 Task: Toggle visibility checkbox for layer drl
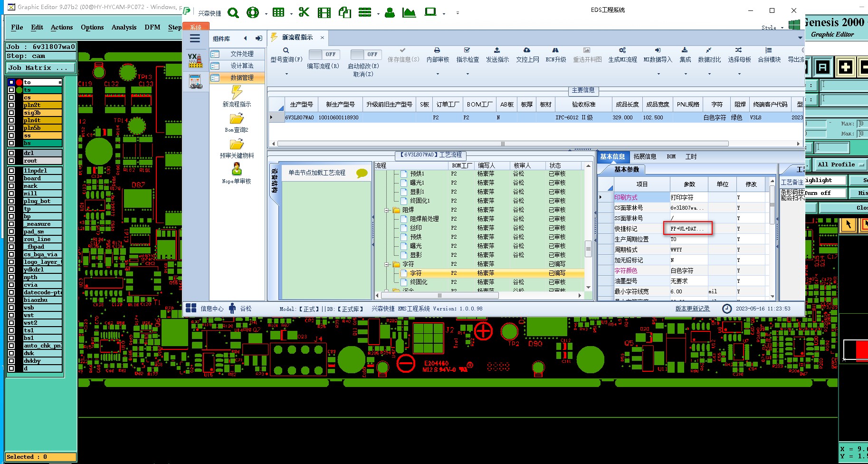point(11,153)
